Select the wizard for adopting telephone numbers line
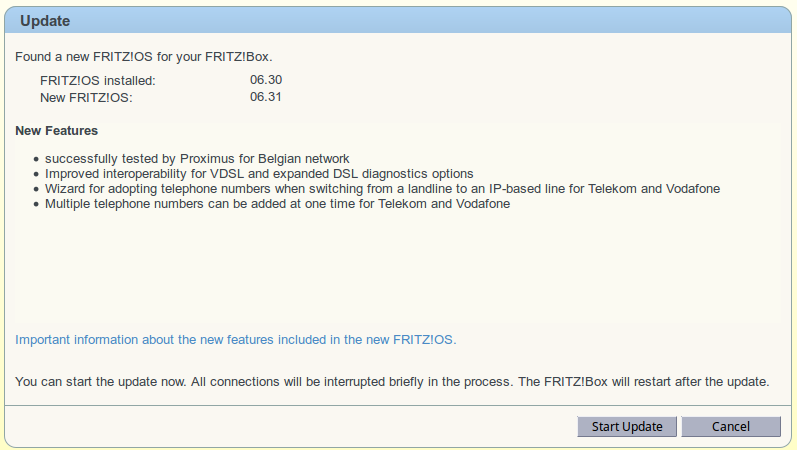 pos(382,189)
